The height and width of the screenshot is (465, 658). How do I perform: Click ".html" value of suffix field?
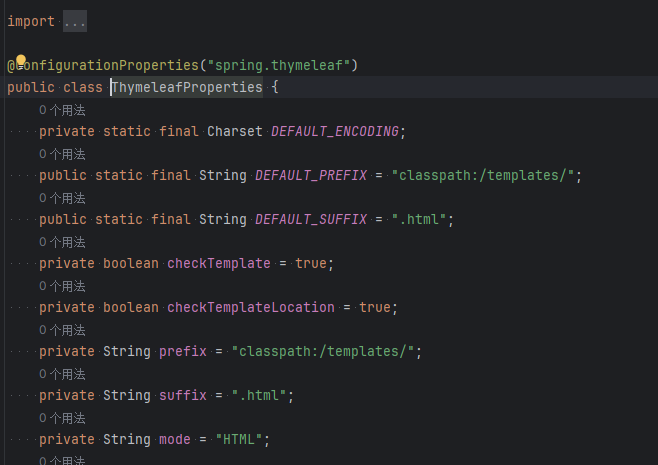259,395
